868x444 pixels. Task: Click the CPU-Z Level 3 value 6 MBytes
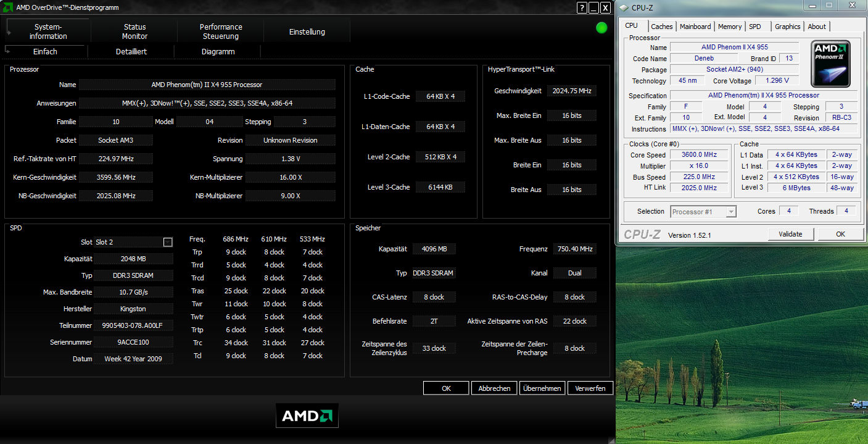click(796, 188)
